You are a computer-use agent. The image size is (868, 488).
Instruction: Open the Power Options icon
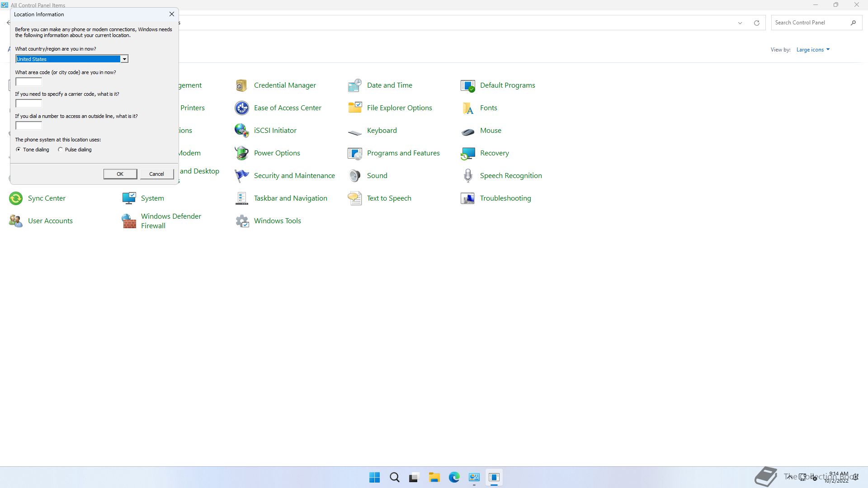[241, 153]
